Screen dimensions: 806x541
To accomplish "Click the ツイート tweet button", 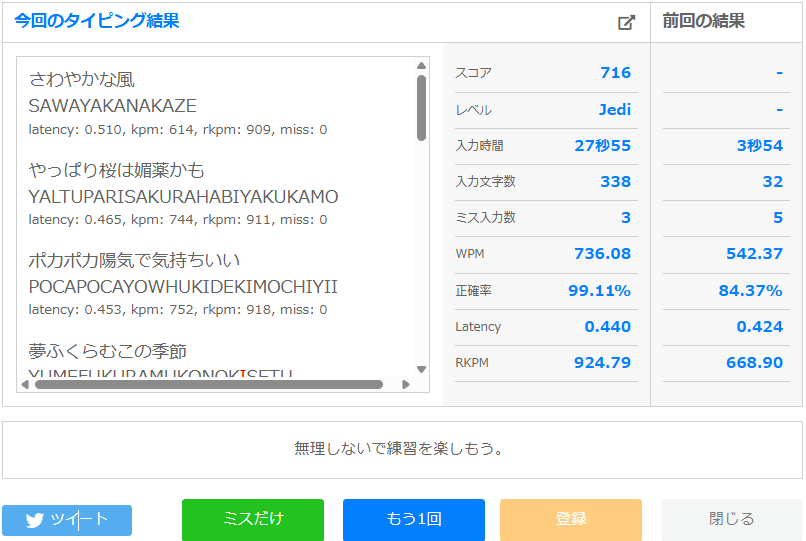I will [x=67, y=520].
